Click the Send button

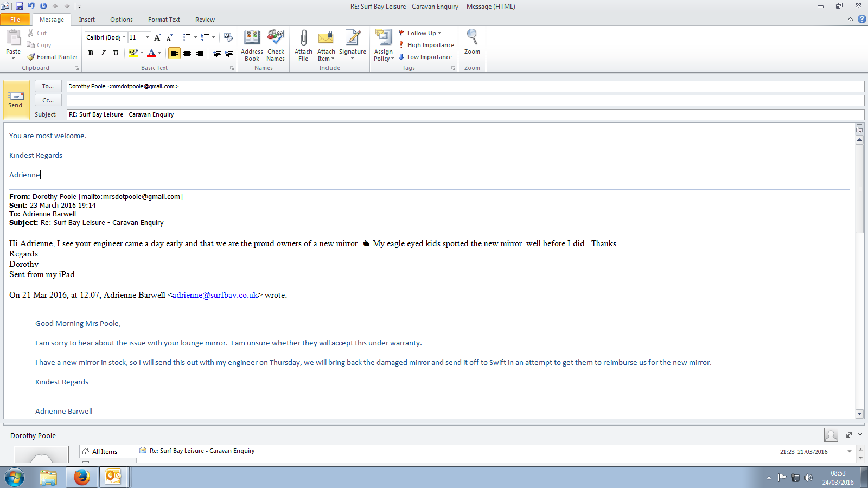16,100
